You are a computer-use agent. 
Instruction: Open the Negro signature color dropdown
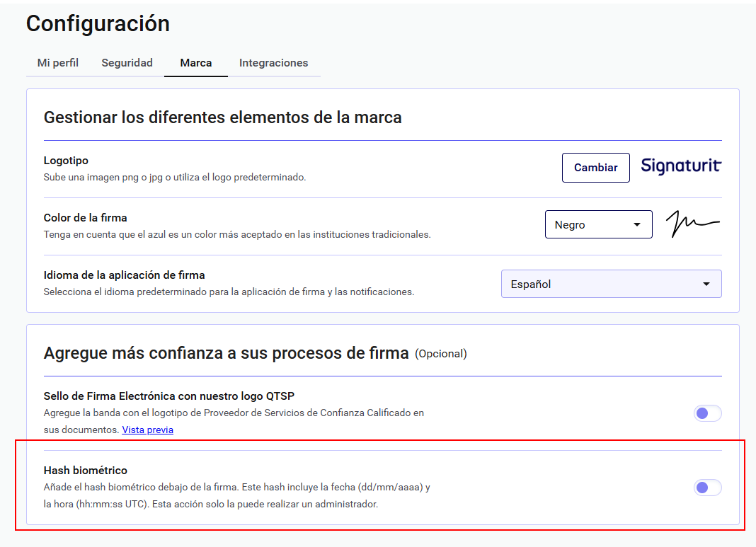point(598,225)
